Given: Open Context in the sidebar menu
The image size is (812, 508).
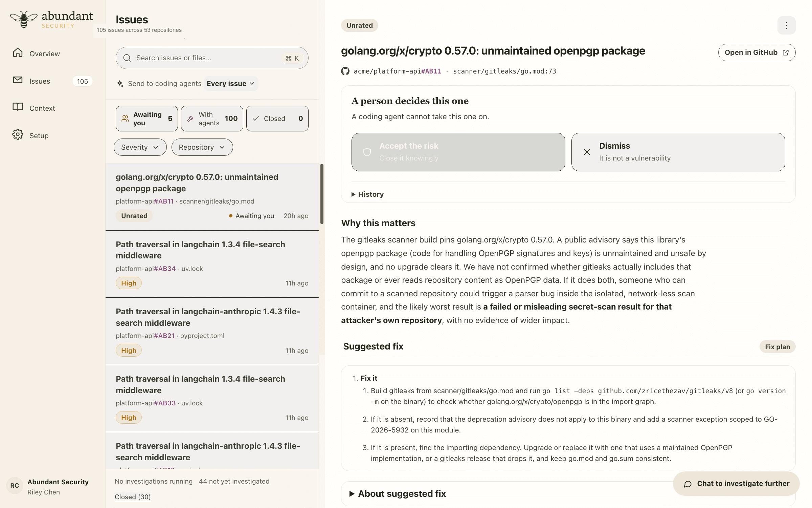Looking at the screenshot, I should [42, 108].
